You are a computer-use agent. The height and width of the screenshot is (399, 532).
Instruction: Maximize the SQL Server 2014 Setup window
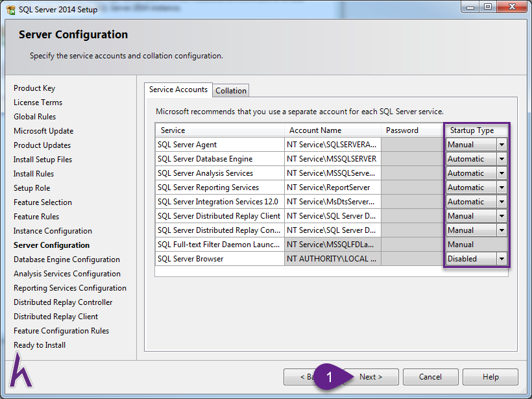(487, 7)
